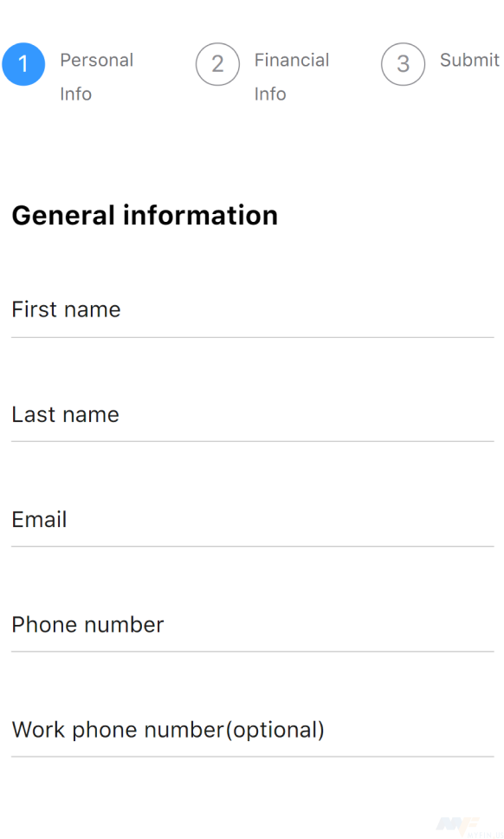Click the "Personal Info" label text
This screenshot has width=504, height=839.
click(96, 77)
